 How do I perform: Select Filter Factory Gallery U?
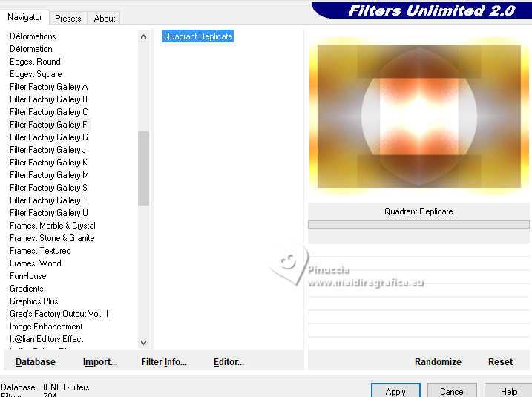pos(48,213)
